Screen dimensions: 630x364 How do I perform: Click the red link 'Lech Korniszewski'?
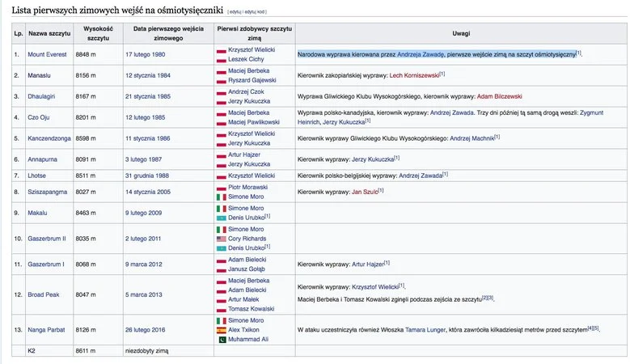coord(414,75)
